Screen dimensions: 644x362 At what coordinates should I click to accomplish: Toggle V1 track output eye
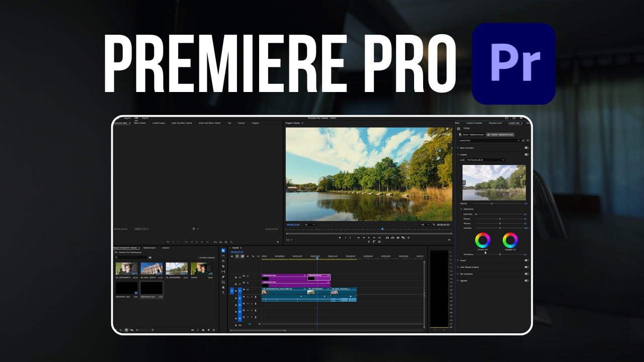(248, 290)
